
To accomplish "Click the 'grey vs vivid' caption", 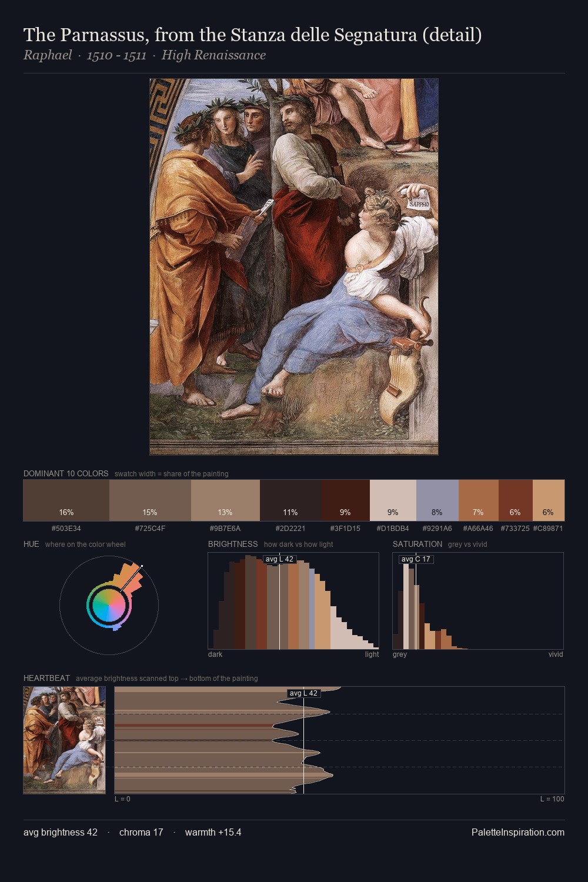I will point(467,544).
